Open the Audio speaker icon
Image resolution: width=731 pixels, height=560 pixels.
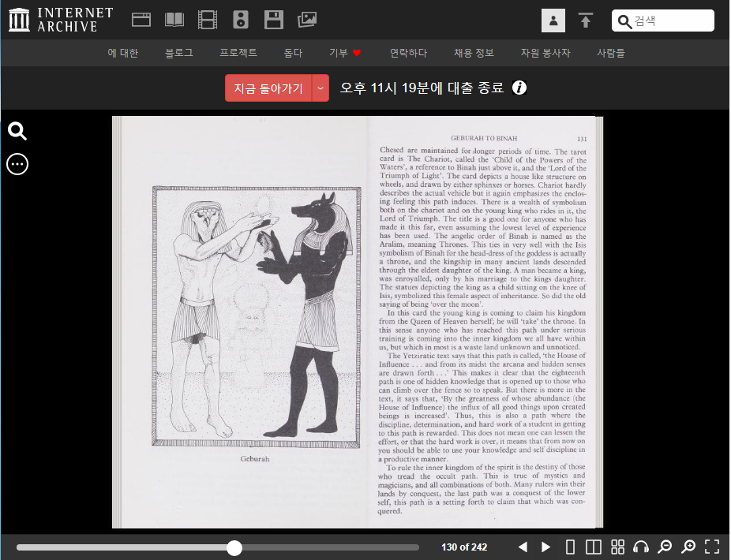click(x=241, y=20)
